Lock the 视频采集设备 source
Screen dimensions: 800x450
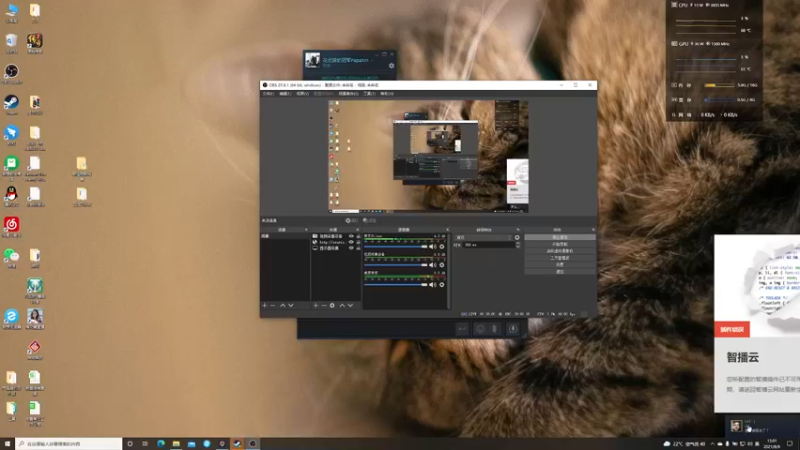(x=358, y=236)
